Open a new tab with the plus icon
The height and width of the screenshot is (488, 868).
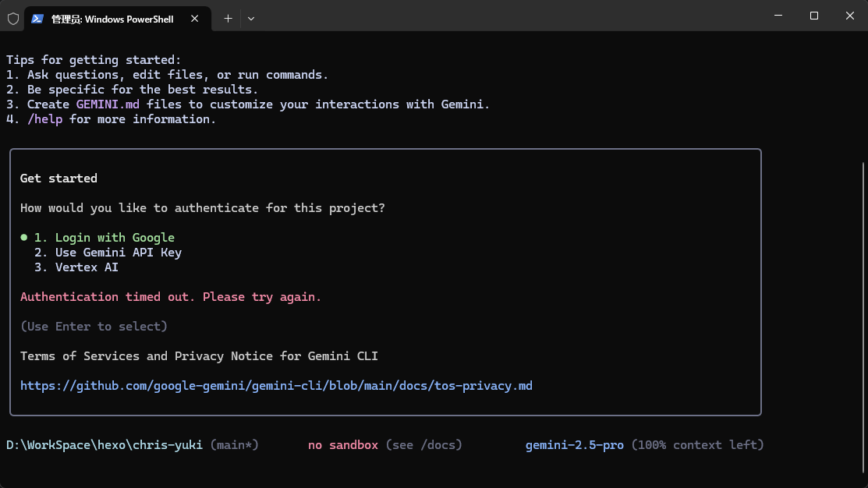pos(228,18)
